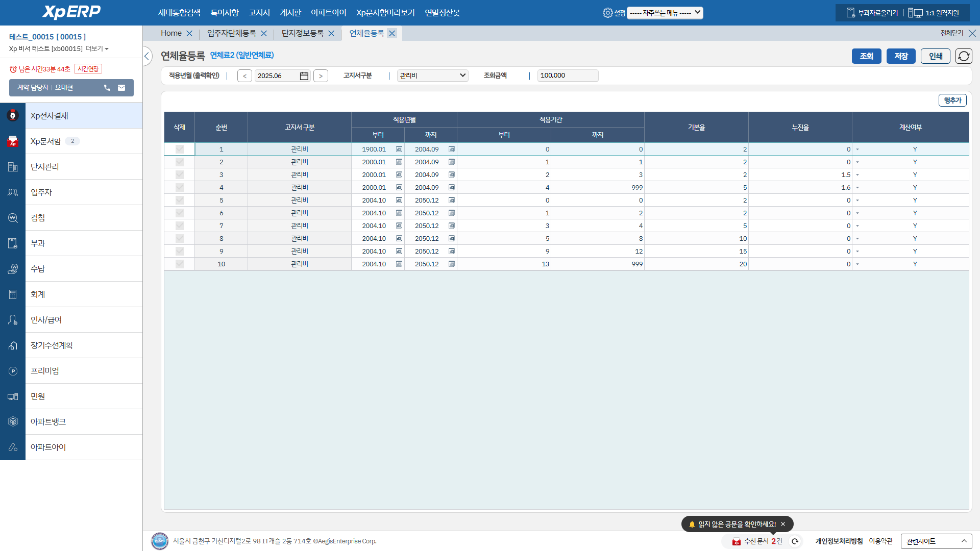
Task: Open the 고지서 top menu
Action: [259, 13]
